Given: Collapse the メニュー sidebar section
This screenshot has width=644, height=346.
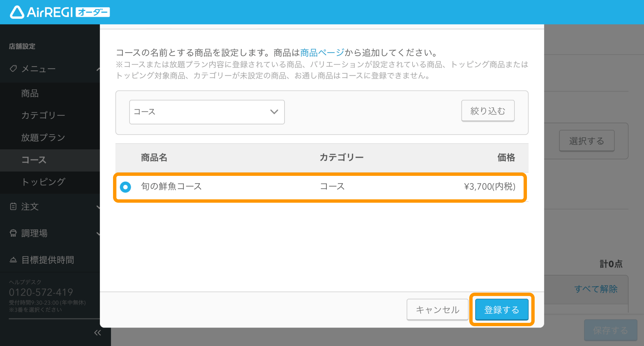Looking at the screenshot, I should pyautogui.click(x=98, y=69).
